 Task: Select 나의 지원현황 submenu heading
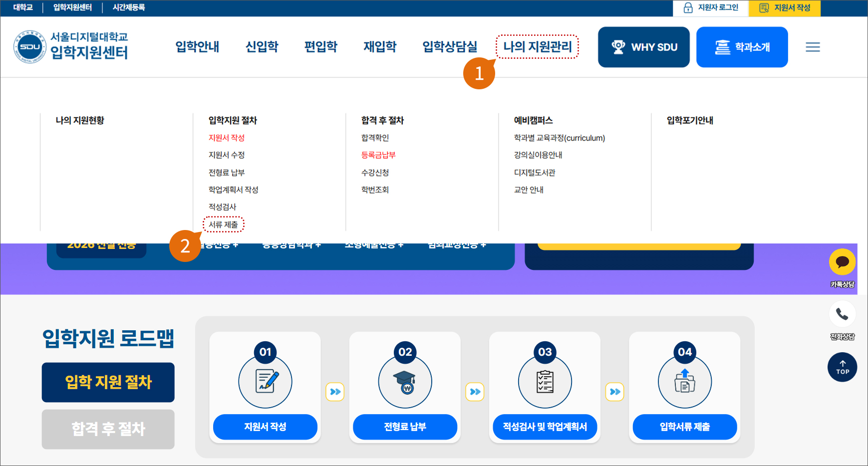[80, 120]
